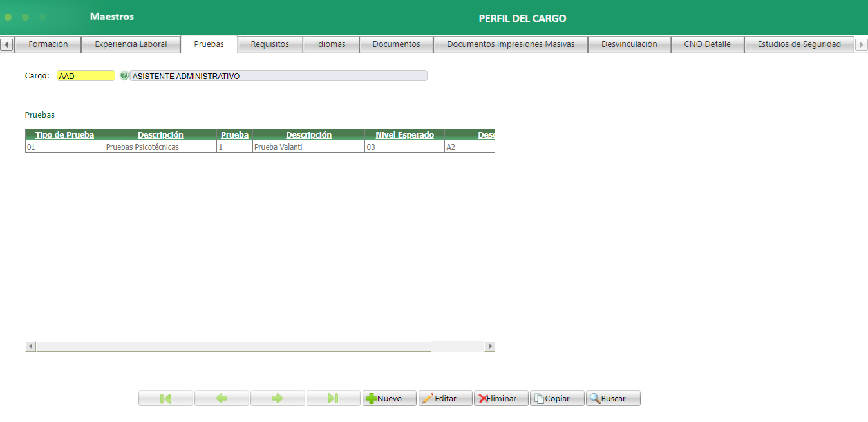
Task: Open Documentos Impresiones Masivas tab
Action: click(511, 44)
